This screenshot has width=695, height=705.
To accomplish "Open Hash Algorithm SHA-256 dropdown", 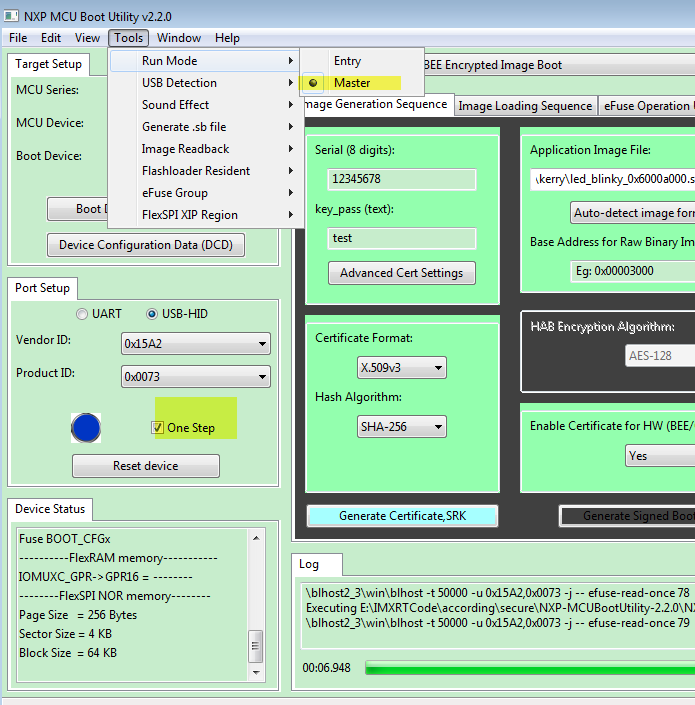I will click(401, 426).
